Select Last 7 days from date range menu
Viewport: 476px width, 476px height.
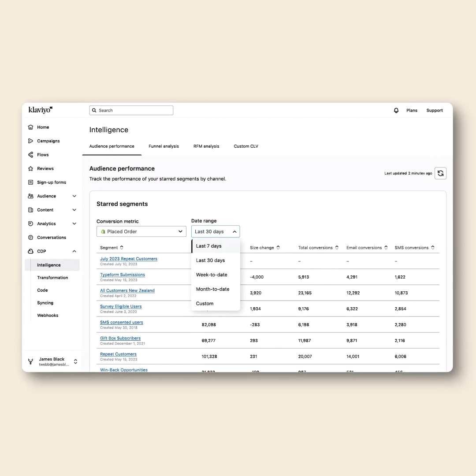click(209, 246)
